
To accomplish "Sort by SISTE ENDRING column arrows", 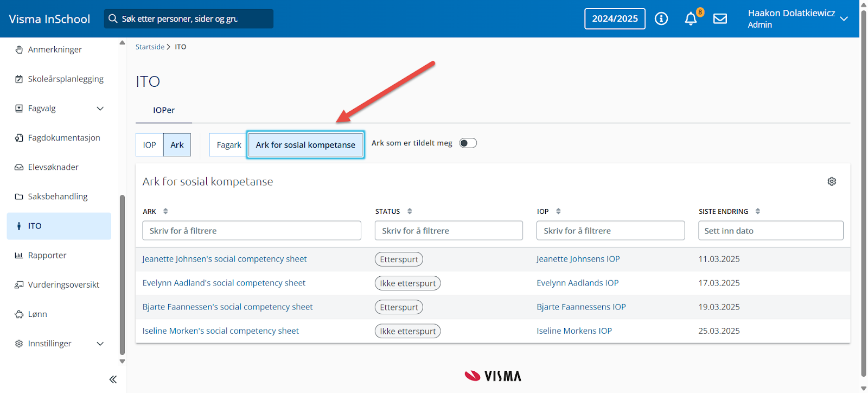I will 758,211.
